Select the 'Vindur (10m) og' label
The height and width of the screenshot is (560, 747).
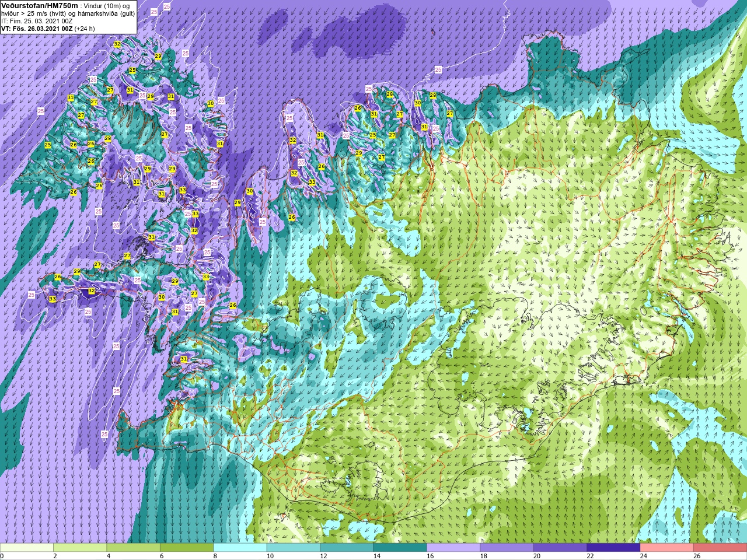[107, 6]
